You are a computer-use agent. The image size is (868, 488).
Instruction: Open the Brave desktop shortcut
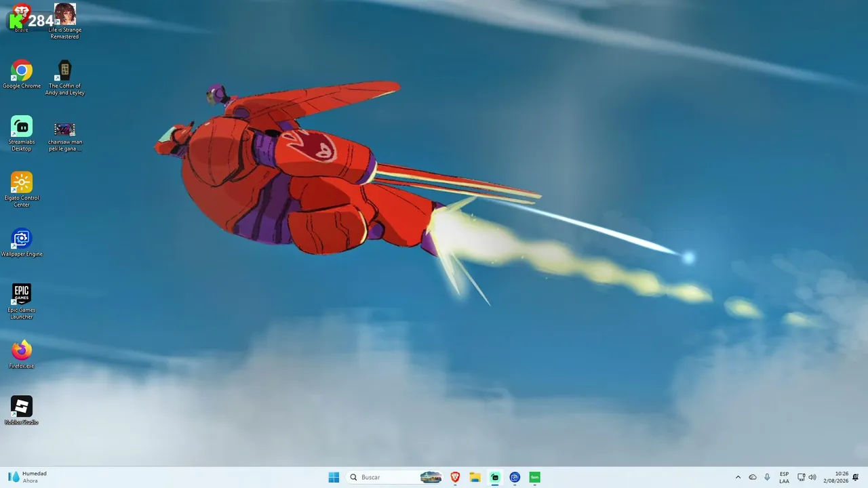click(x=21, y=18)
